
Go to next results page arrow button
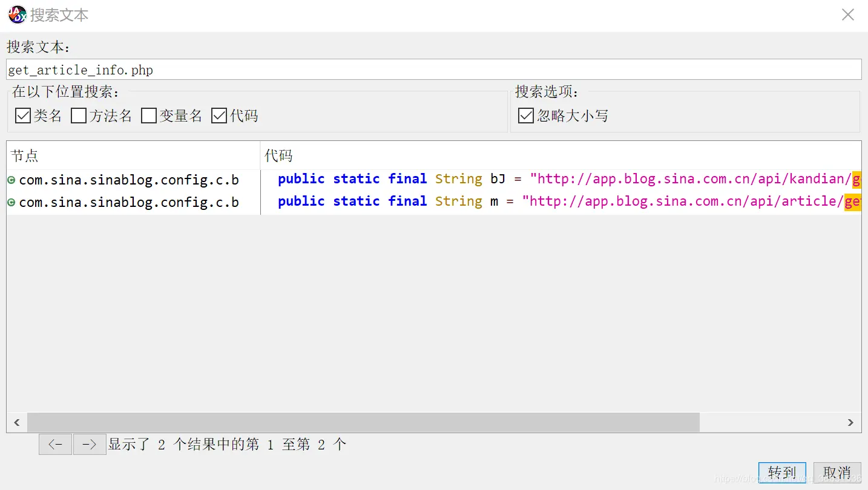pos(90,445)
